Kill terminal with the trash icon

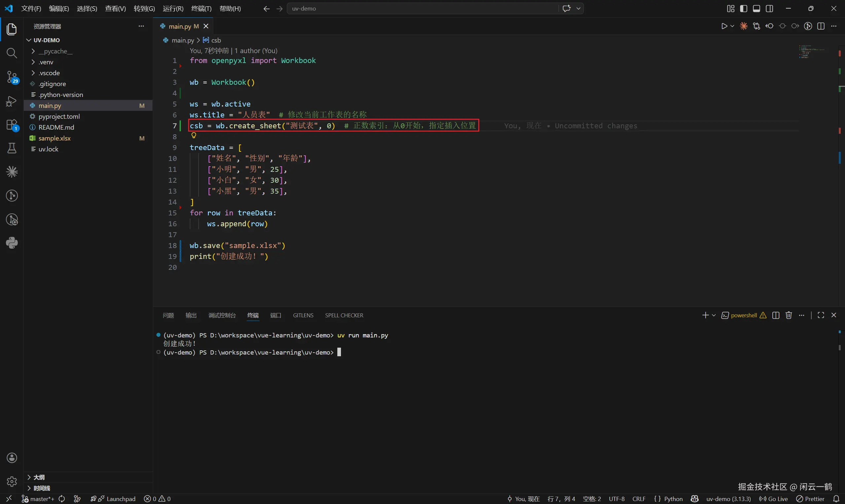pos(789,315)
